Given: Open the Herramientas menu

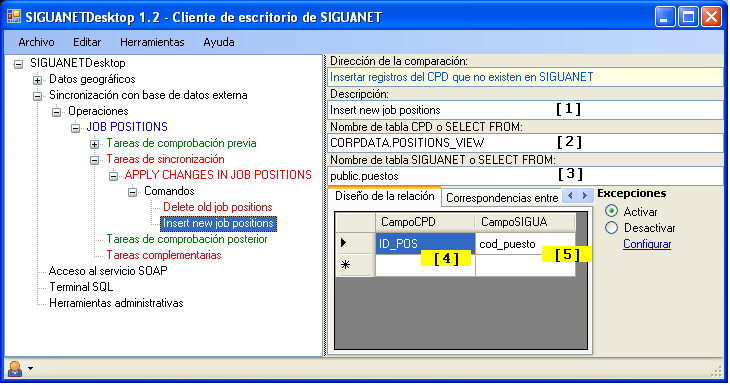Looking at the screenshot, I should 152,42.
